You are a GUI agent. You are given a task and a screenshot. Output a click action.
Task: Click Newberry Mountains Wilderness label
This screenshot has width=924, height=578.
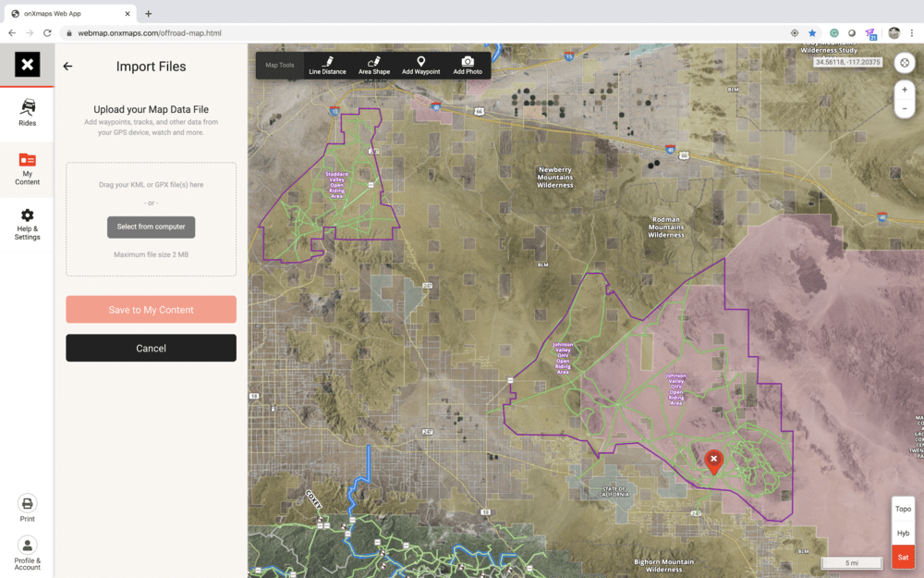[554, 177]
